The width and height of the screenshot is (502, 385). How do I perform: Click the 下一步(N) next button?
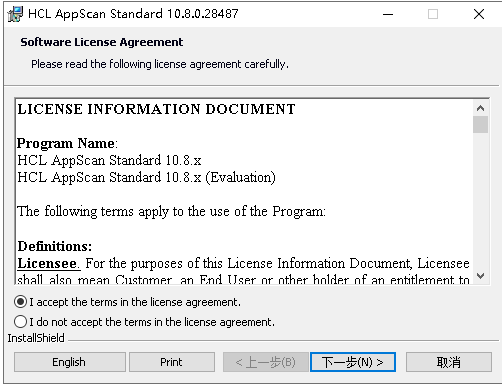(x=353, y=362)
